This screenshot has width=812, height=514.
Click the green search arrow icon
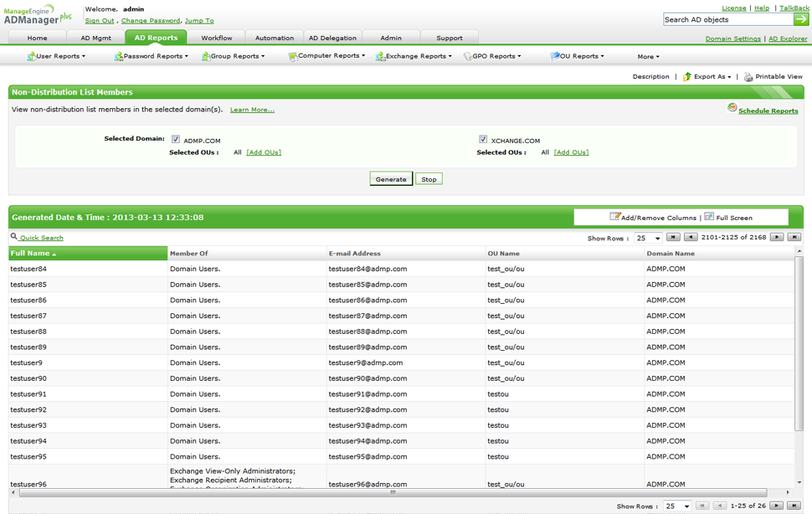pyautogui.click(x=801, y=19)
